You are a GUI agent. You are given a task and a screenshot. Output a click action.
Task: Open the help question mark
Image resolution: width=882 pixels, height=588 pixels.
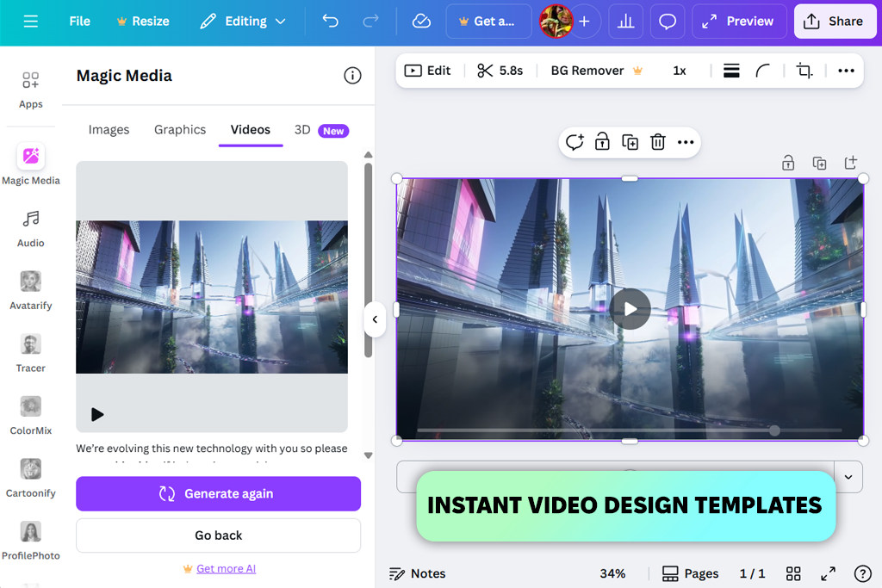862,573
